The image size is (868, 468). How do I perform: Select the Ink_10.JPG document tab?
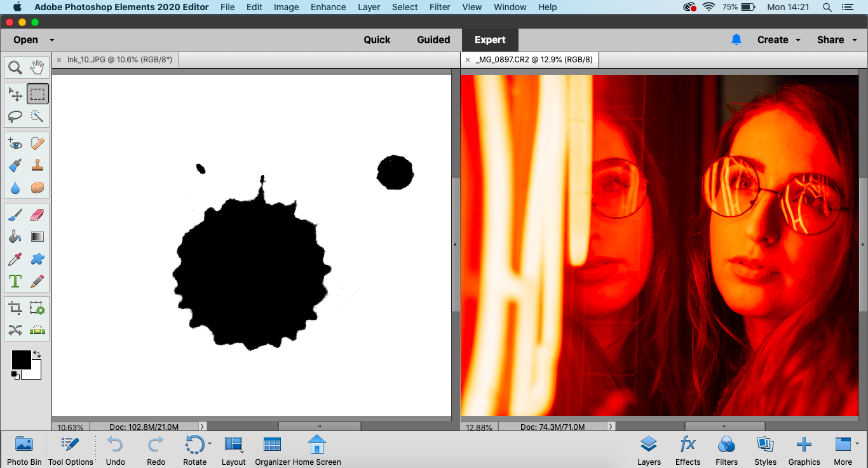pos(115,60)
